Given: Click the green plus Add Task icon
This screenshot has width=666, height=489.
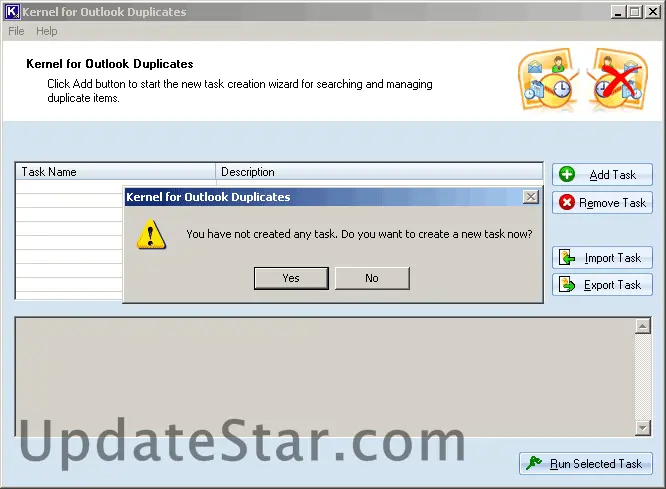Looking at the screenshot, I should point(567,174).
